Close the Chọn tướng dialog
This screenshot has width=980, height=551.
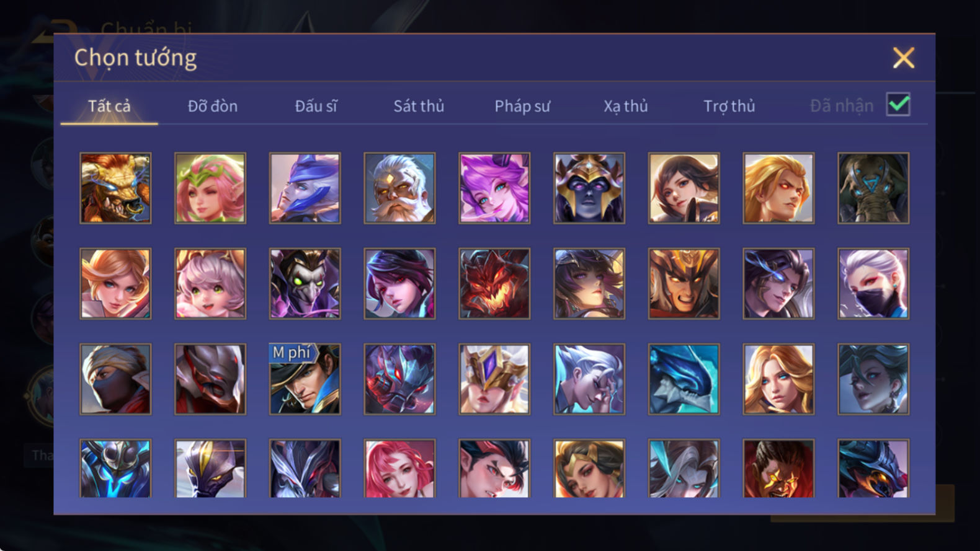tap(904, 58)
